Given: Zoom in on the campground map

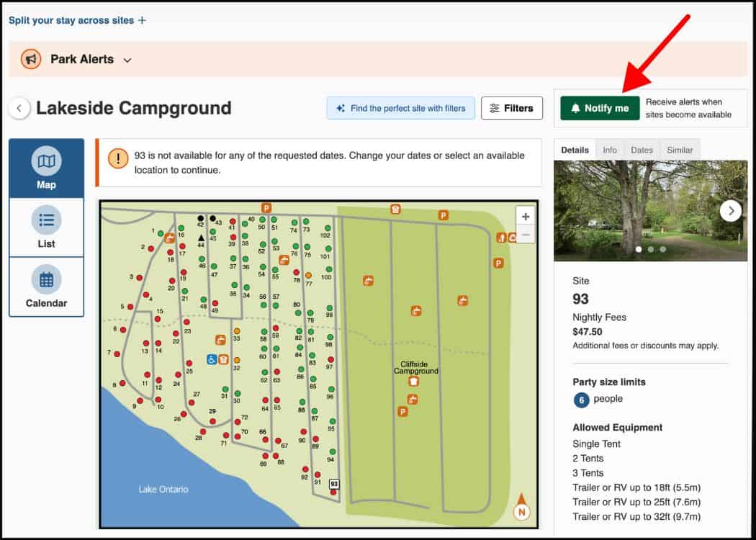Looking at the screenshot, I should pyautogui.click(x=526, y=217).
